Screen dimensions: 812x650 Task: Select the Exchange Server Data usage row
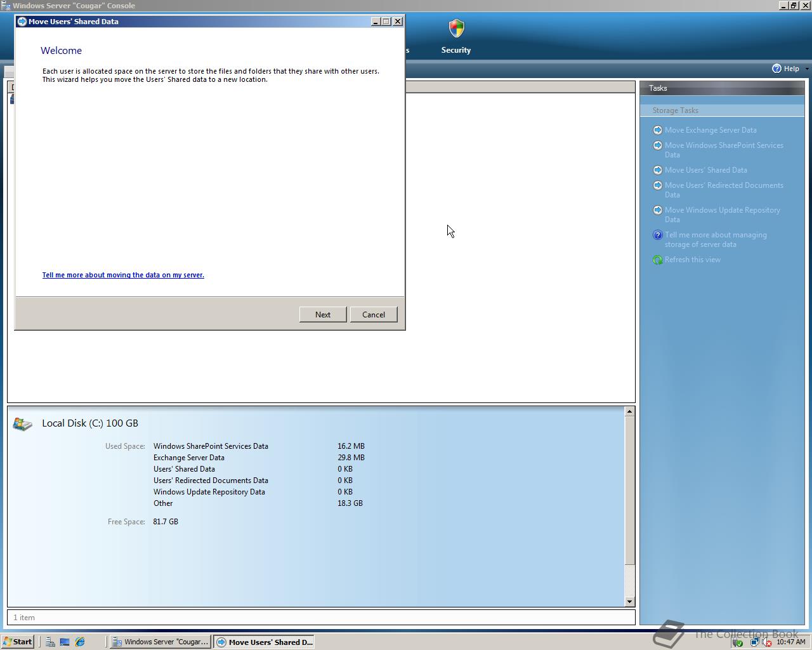click(259, 458)
